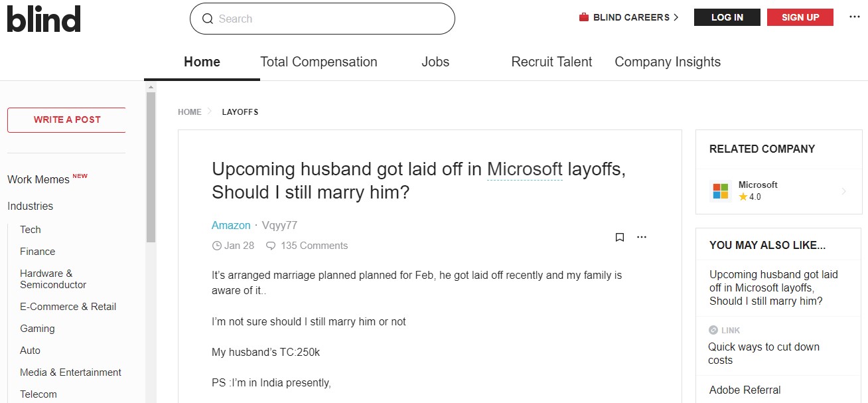Open Blind Careers arrow link
This screenshot has width=868, height=403.
coord(676,17)
